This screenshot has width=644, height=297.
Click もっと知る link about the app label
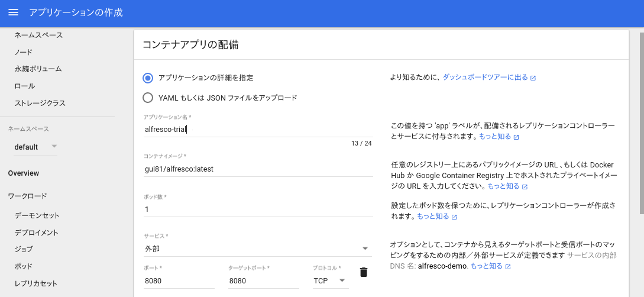click(x=495, y=137)
